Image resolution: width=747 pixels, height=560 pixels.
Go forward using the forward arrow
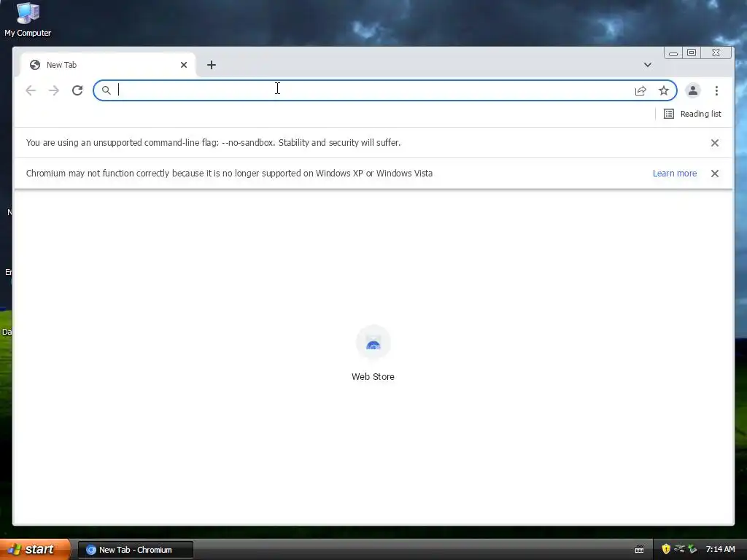click(x=54, y=90)
